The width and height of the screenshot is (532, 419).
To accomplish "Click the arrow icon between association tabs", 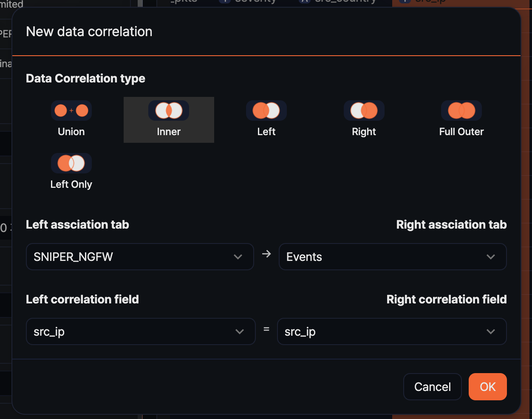I will point(266,254).
